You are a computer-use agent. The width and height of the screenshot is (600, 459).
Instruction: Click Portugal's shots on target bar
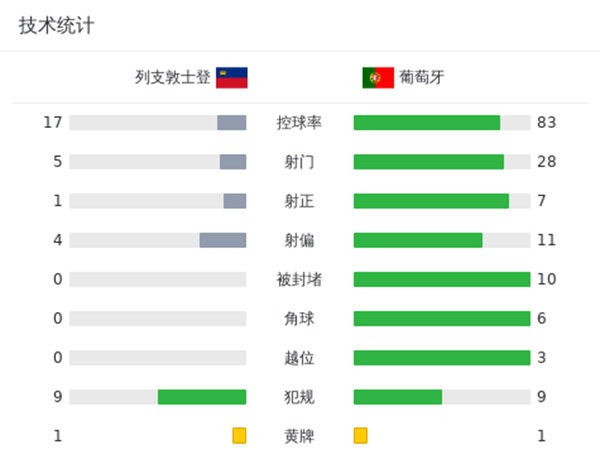(x=431, y=201)
